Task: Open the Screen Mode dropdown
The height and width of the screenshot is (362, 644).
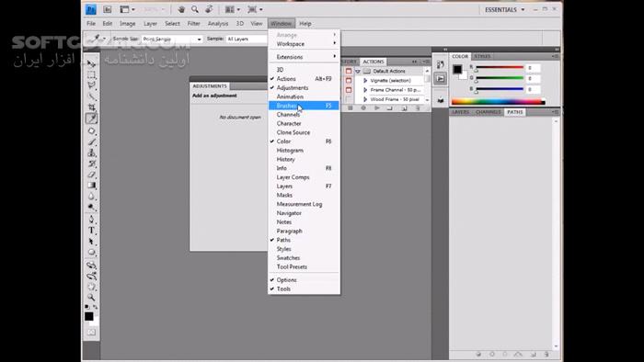Action: point(255,9)
